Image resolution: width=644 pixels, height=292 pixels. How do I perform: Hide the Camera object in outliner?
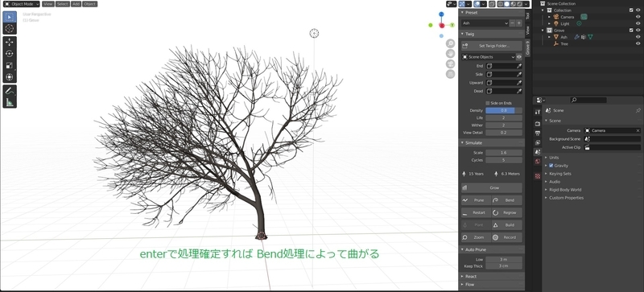[x=638, y=17]
